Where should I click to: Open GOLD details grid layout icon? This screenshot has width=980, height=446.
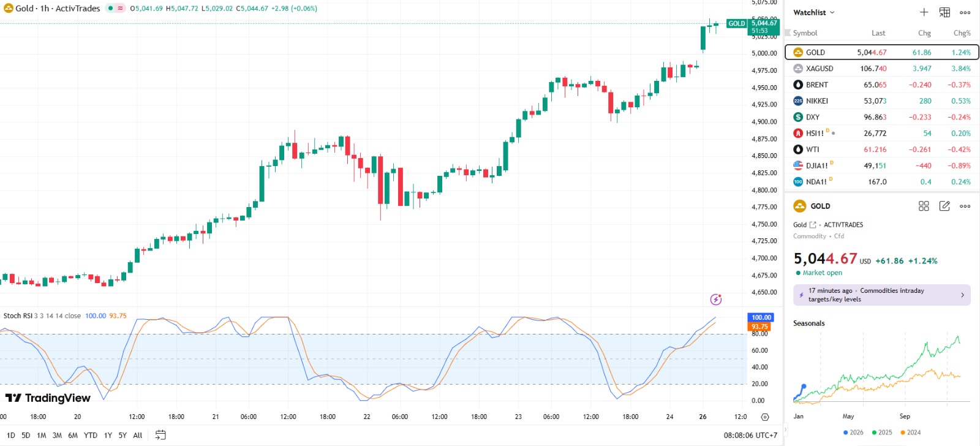coord(924,206)
